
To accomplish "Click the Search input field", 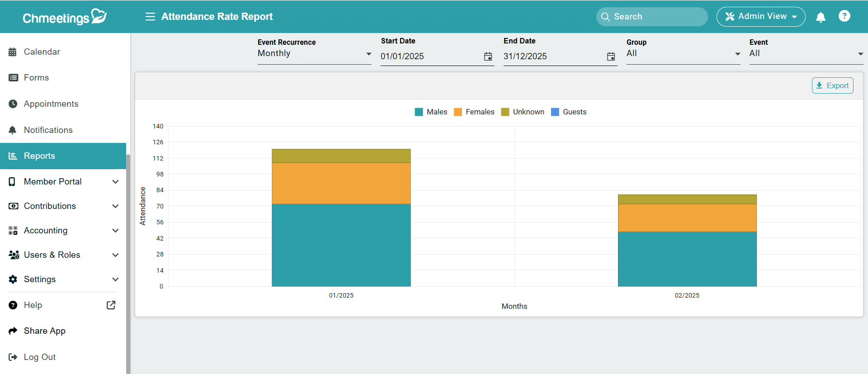I will pyautogui.click(x=652, y=17).
